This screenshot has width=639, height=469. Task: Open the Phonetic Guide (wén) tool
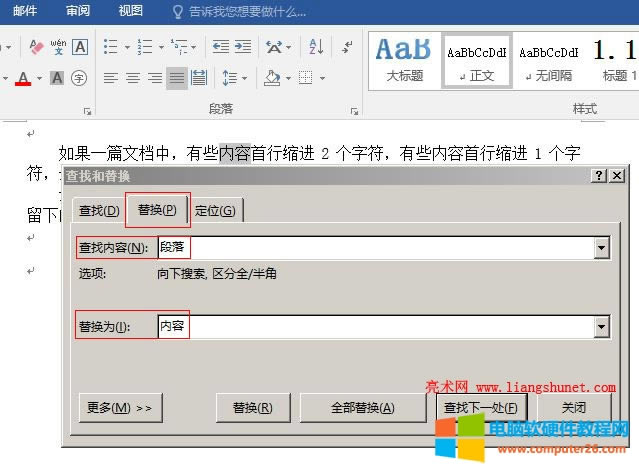pos(58,47)
